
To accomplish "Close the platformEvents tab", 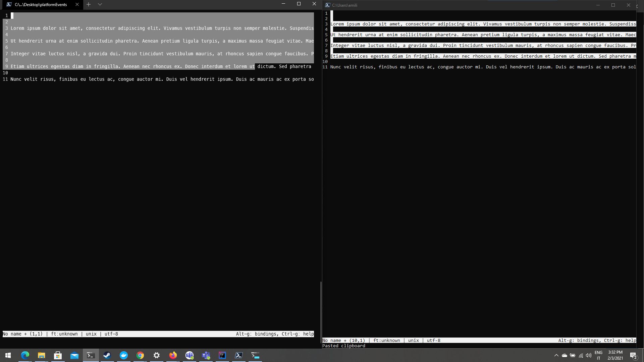I will [77, 4].
